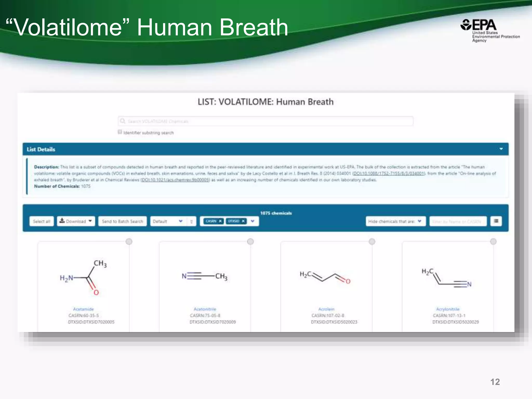The width and height of the screenshot is (532, 399).
Task: Open the Acetamide chemical link
Action: [83, 309]
